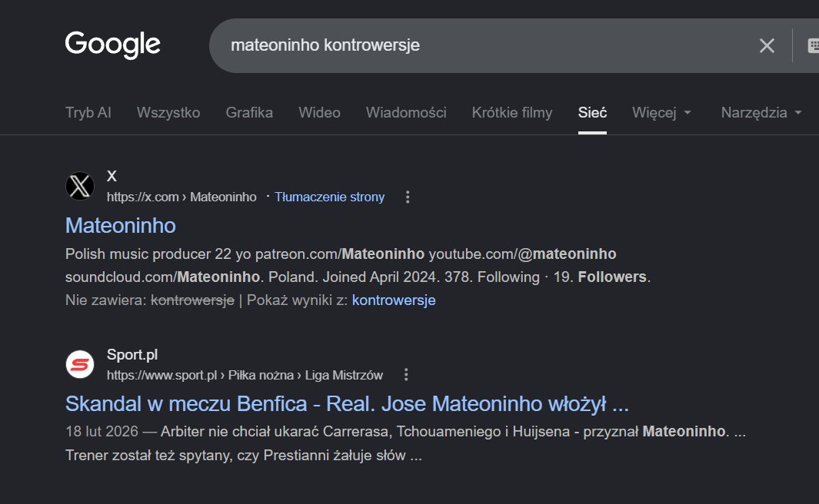Click the X site favicon
This screenshot has width=819, height=504.
[x=80, y=186]
